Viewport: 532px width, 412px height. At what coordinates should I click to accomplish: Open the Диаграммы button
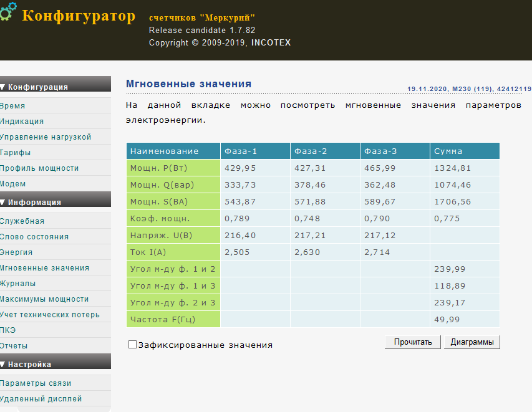coord(472,342)
